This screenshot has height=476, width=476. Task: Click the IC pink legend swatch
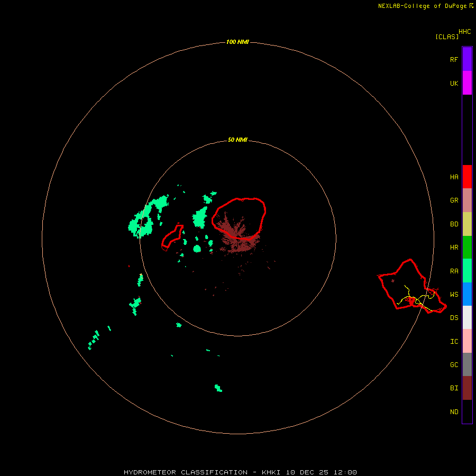(x=467, y=341)
